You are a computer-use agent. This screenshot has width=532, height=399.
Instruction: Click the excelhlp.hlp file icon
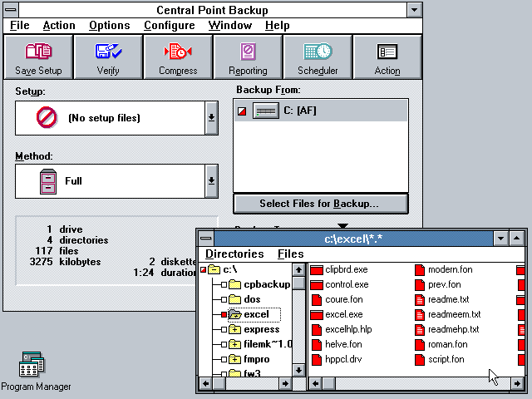(x=317, y=329)
